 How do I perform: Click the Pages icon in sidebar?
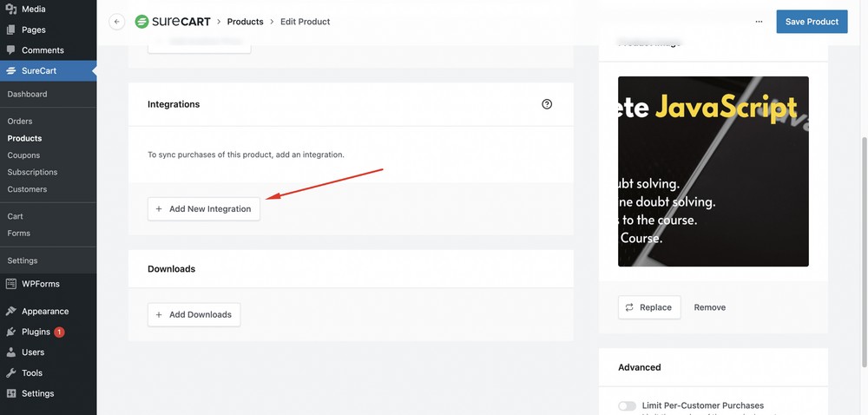pos(11,30)
